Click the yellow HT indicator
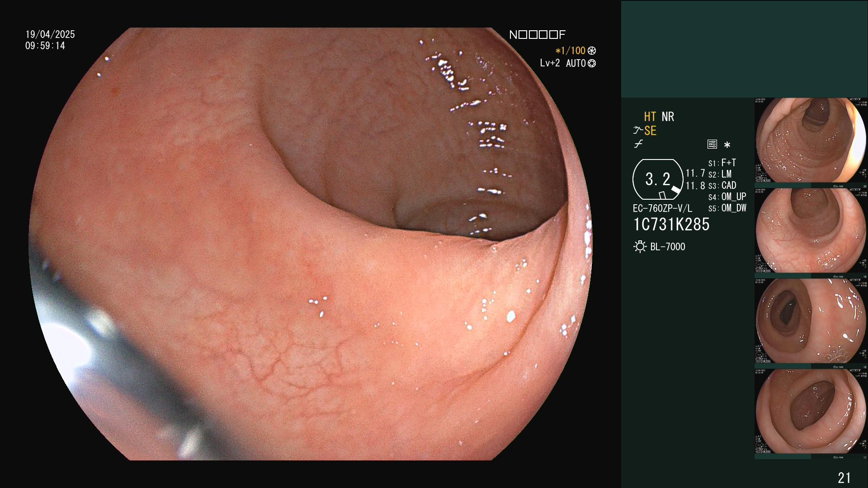The image size is (868, 488). point(650,117)
